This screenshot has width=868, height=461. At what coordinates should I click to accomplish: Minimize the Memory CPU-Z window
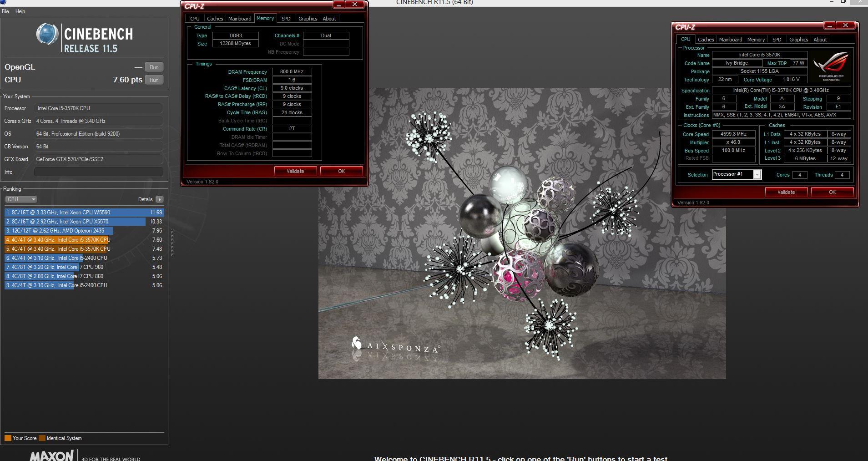(338, 5)
